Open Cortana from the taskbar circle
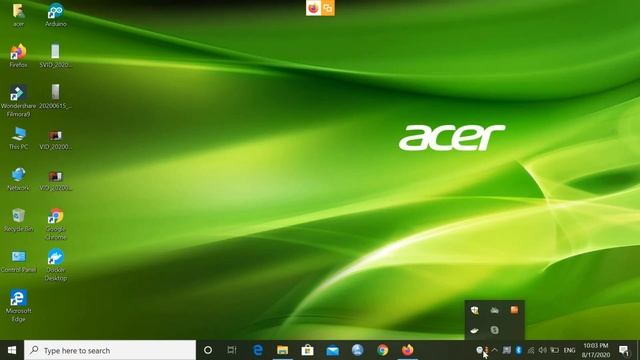Viewport: 640px width, 360px height. [x=208, y=350]
